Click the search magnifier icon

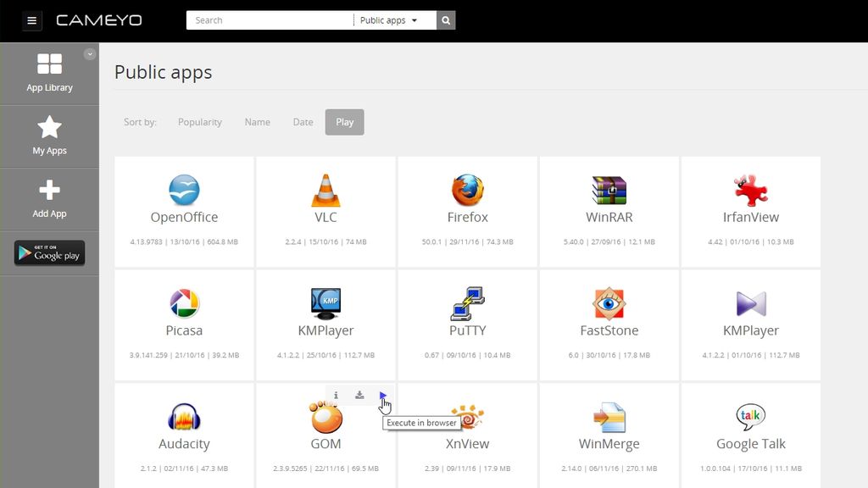[445, 19]
